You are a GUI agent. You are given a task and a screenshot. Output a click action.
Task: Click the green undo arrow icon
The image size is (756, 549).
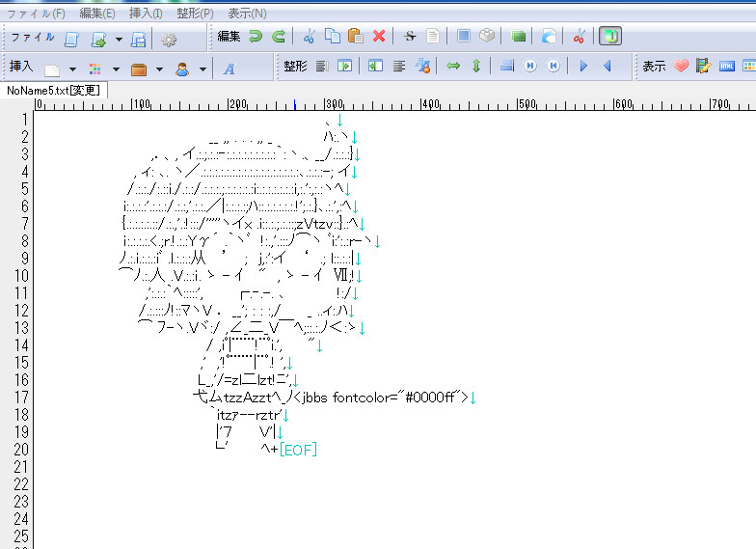point(256,37)
